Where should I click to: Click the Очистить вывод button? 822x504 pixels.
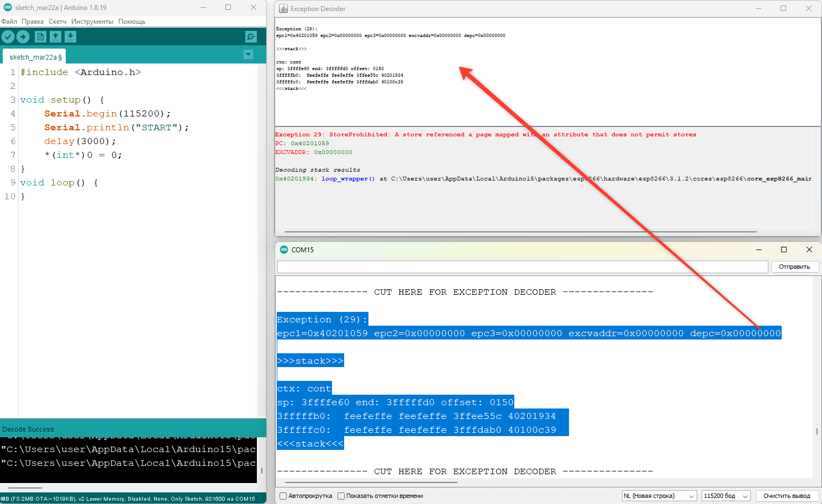[x=786, y=496]
